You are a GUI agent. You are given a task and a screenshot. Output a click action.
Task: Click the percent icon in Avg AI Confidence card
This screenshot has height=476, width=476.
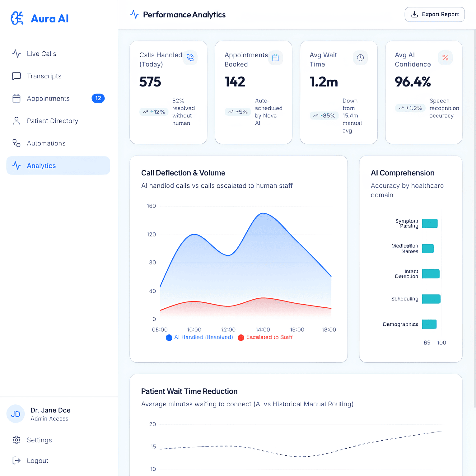[445, 58]
